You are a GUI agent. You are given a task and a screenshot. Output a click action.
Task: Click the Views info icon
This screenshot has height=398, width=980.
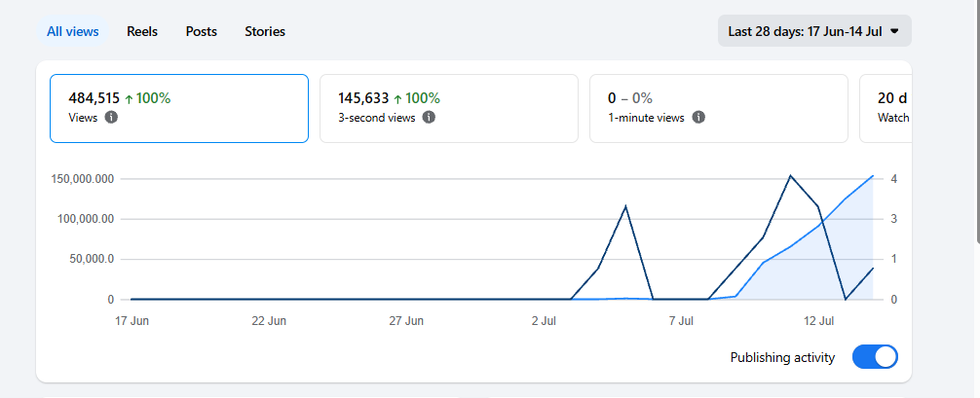tap(111, 118)
